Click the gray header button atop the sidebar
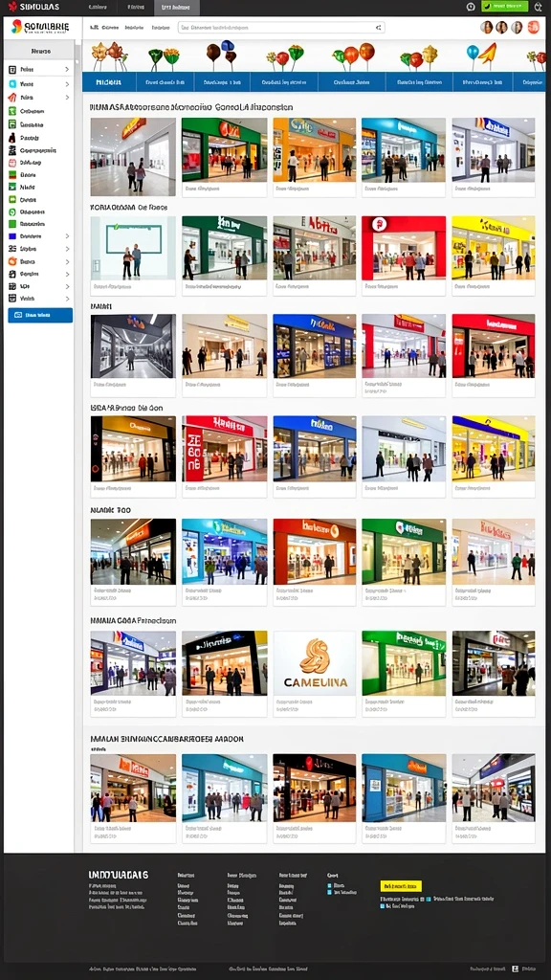The width and height of the screenshot is (551, 980). click(x=40, y=51)
